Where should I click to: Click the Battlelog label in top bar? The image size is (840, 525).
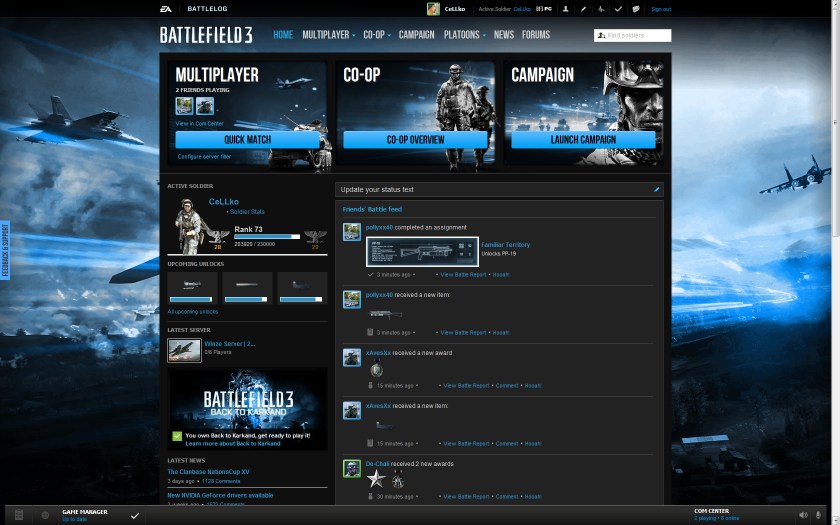coord(207,9)
